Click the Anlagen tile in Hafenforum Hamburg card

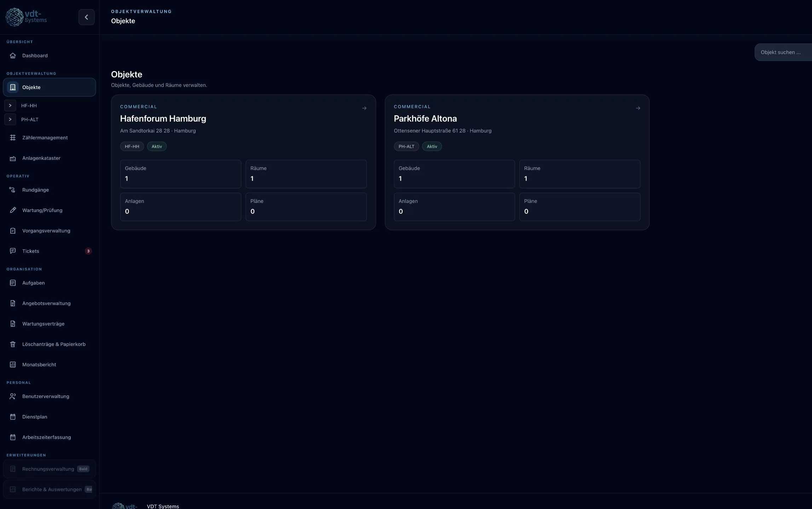(x=180, y=207)
